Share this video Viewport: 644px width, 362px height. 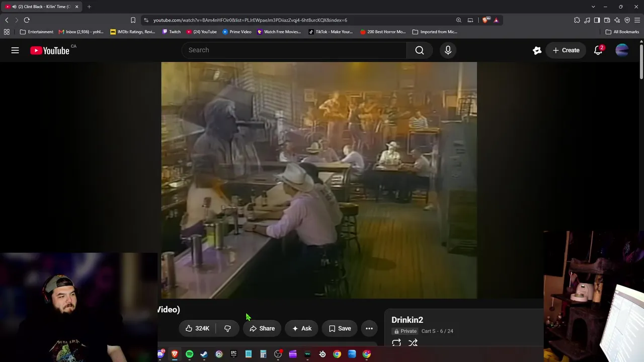tap(262, 328)
